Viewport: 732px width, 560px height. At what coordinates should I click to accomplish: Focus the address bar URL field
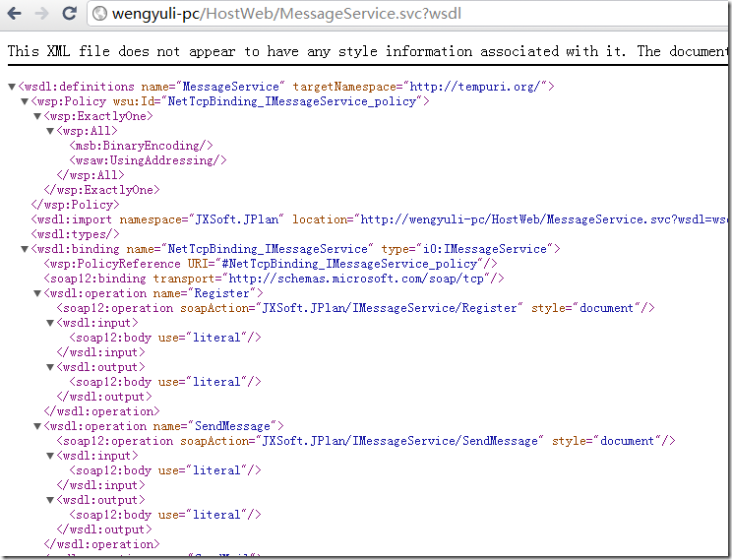[x=394, y=15]
